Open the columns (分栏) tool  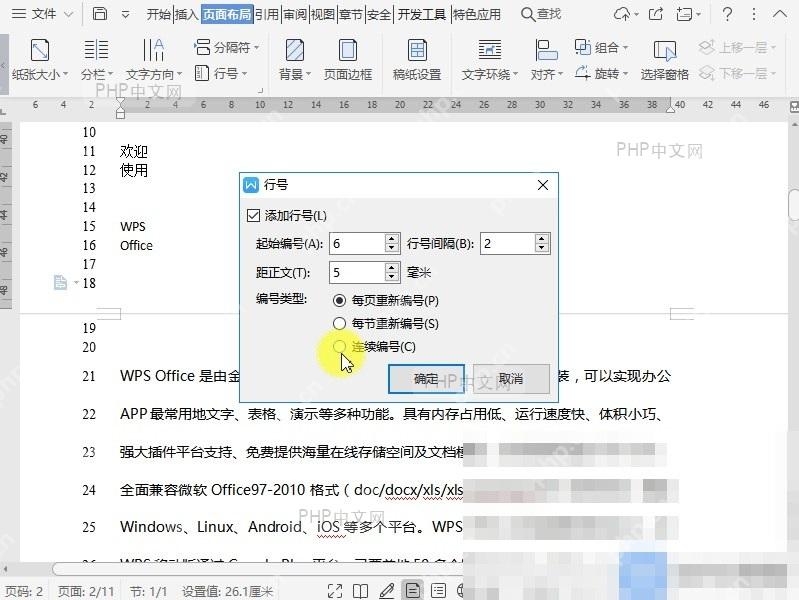96,60
